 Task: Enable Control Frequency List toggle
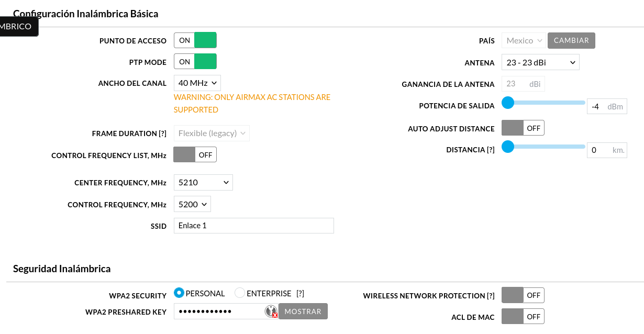point(195,154)
